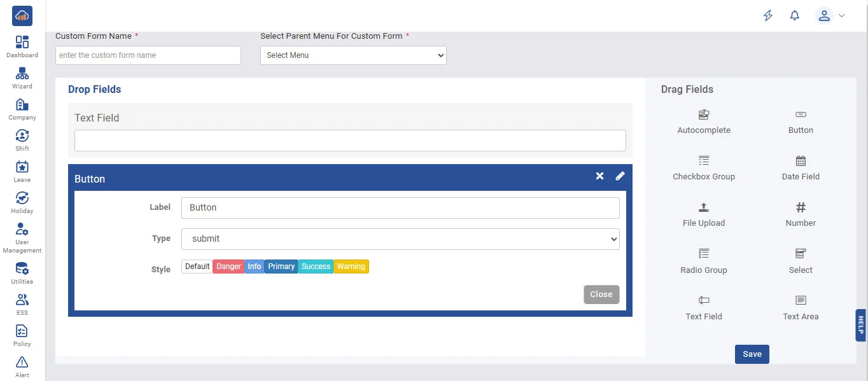Choose the Danger red style swatch
Image resolution: width=868 pixels, height=381 pixels.
(x=228, y=267)
